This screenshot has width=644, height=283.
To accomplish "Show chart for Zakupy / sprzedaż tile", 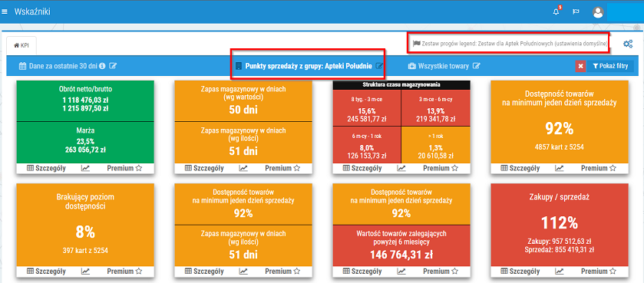I will click(560, 271).
